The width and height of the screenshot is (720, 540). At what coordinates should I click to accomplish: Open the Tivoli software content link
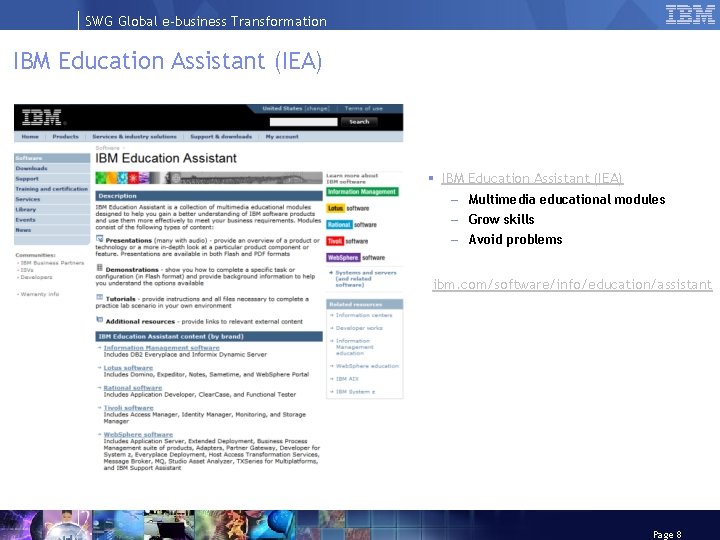coord(129,408)
